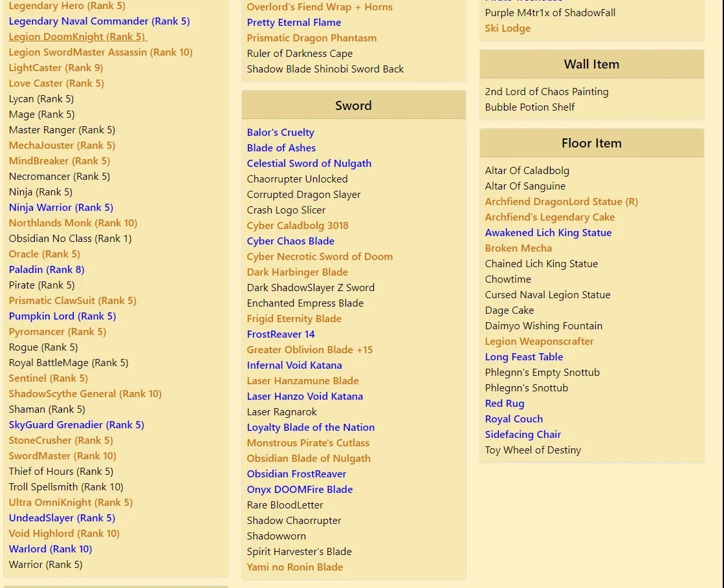Open Monstrous Pirate's Cutlass link

pos(309,443)
